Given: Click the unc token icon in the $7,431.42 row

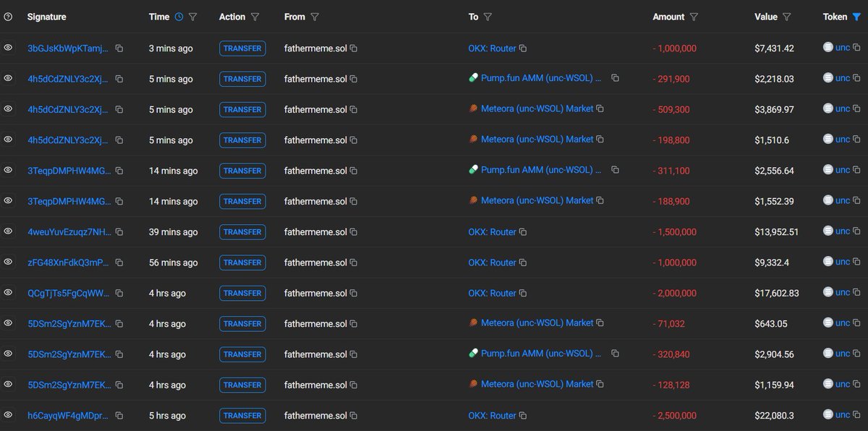Looking at the screenshot, I should pos(828,48).
